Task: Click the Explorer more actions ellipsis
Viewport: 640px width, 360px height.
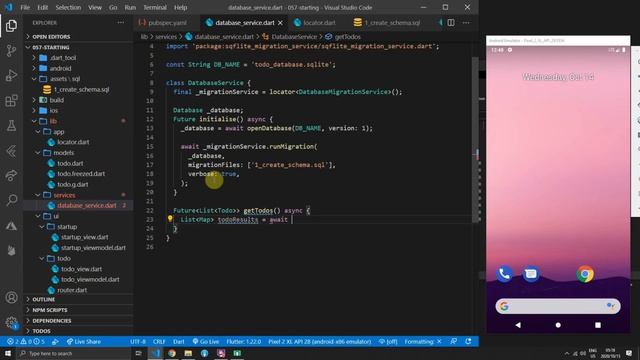Action: click(x=121, y=23)
